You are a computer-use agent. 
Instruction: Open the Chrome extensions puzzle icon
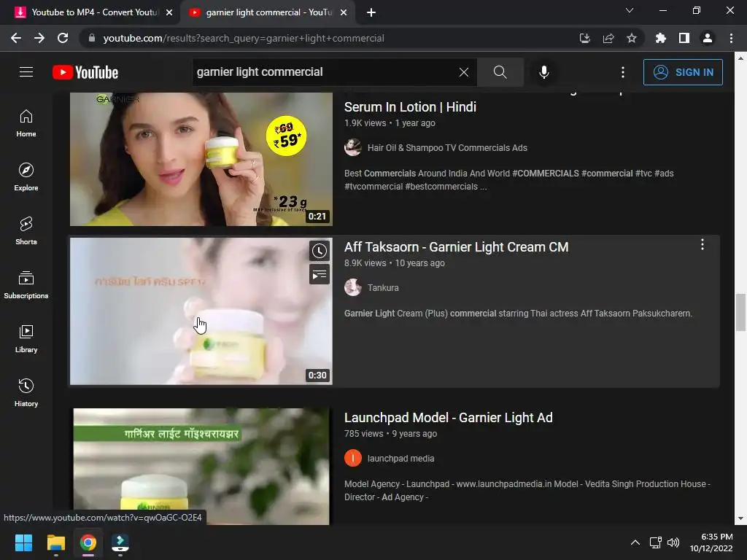[x=660, y=38]
